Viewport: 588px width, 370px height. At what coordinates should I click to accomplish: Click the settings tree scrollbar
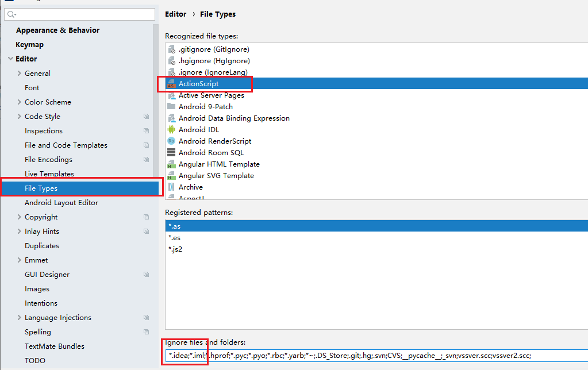[156, 101]
